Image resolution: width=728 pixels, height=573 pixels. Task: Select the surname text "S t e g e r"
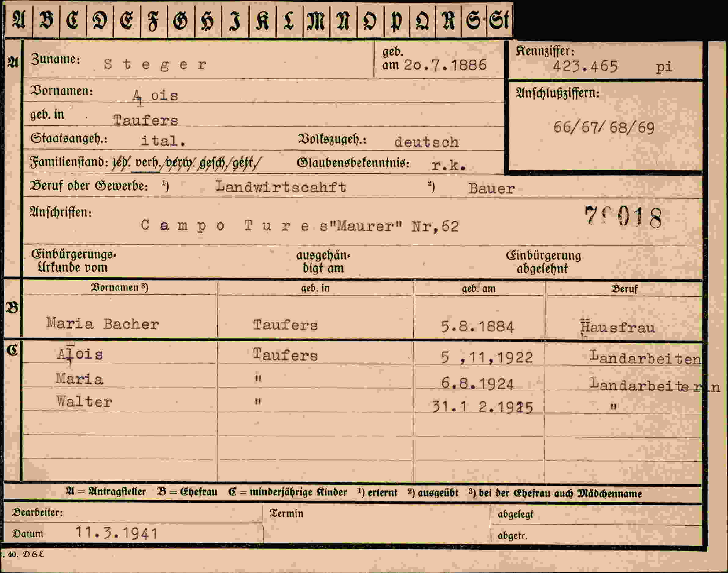pyautogui.click(x=155, y=64)
